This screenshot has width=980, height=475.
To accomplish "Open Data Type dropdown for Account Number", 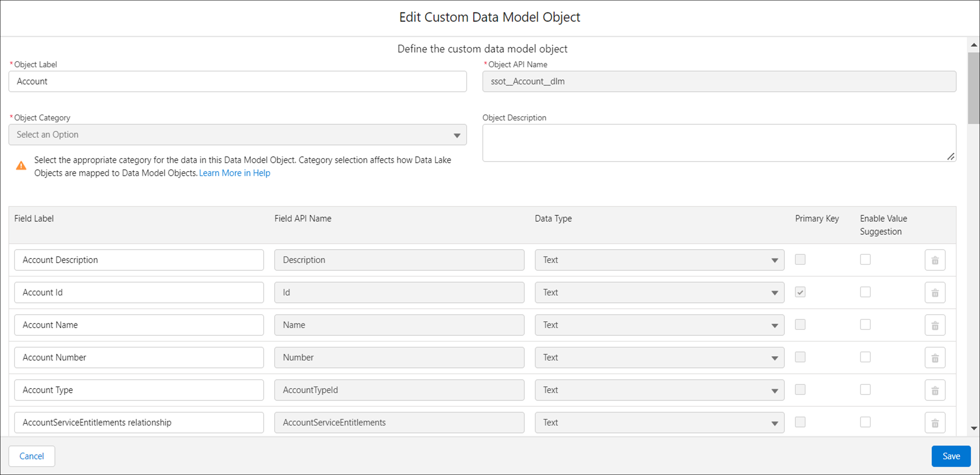I will 660,357.
